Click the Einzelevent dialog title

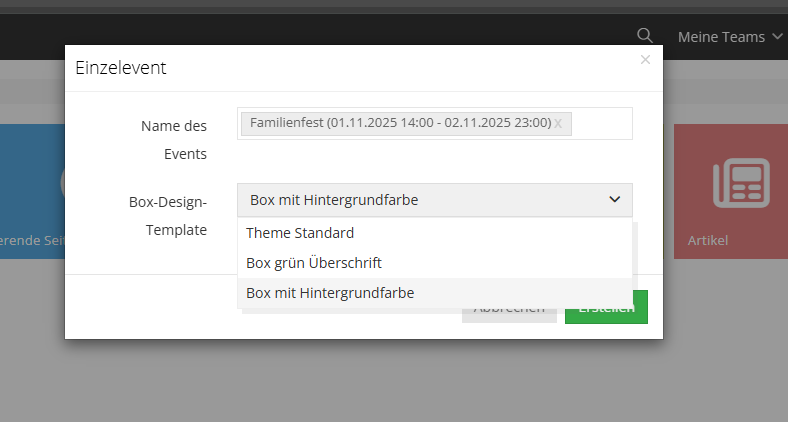pos(121,68)
